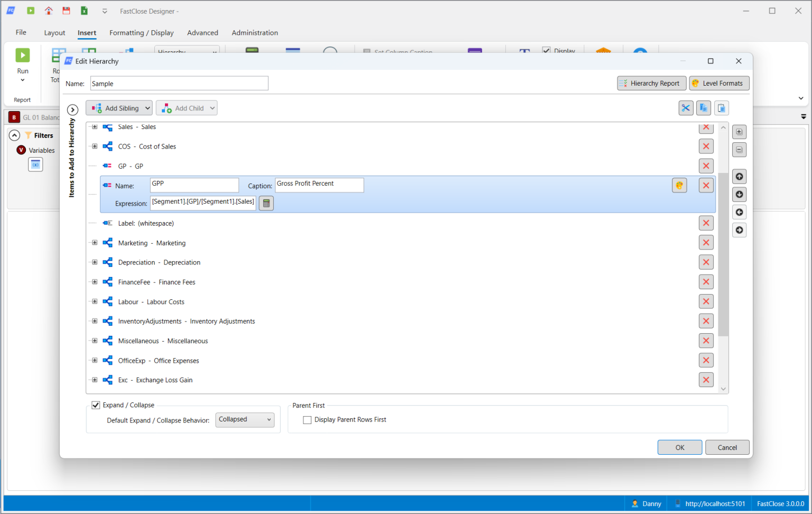Viewport: 812px width, 514px height.
Task: Click the Caption field with Gross Profit Percent
Action: [x=319, y=185]
